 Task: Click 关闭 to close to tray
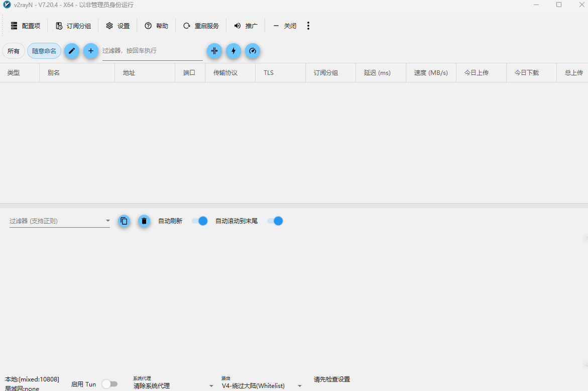(x=285, y=26)
